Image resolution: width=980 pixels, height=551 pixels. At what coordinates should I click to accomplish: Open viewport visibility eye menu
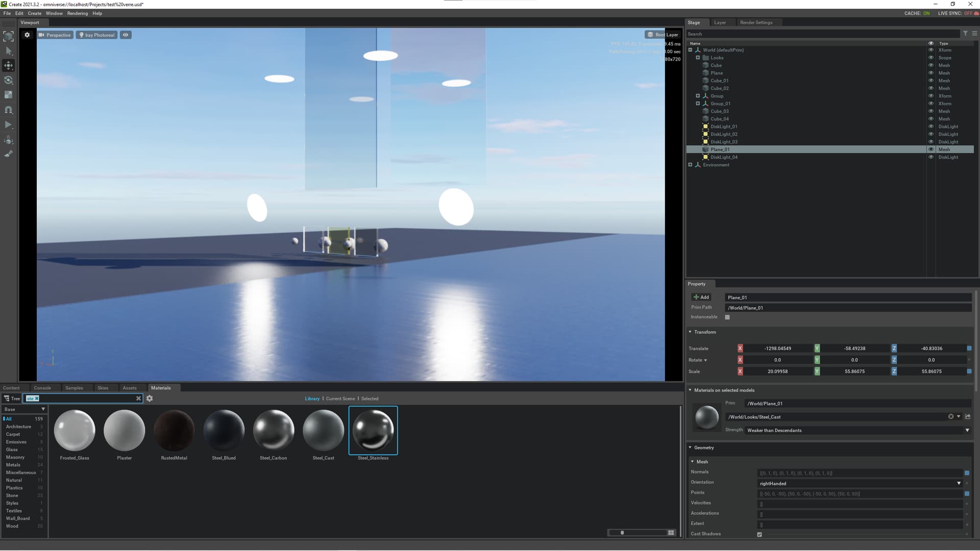click(x=126, y=35)
